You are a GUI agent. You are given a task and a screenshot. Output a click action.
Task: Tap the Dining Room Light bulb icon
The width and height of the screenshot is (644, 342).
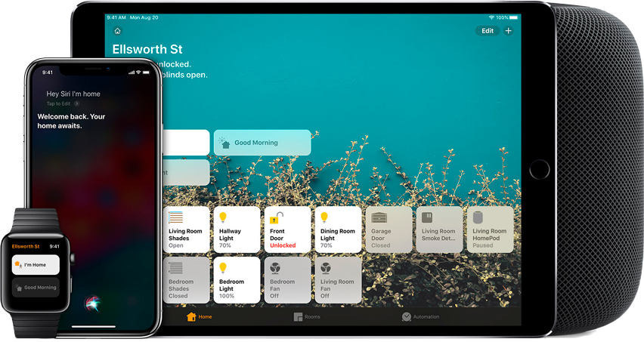coord(324,217)
